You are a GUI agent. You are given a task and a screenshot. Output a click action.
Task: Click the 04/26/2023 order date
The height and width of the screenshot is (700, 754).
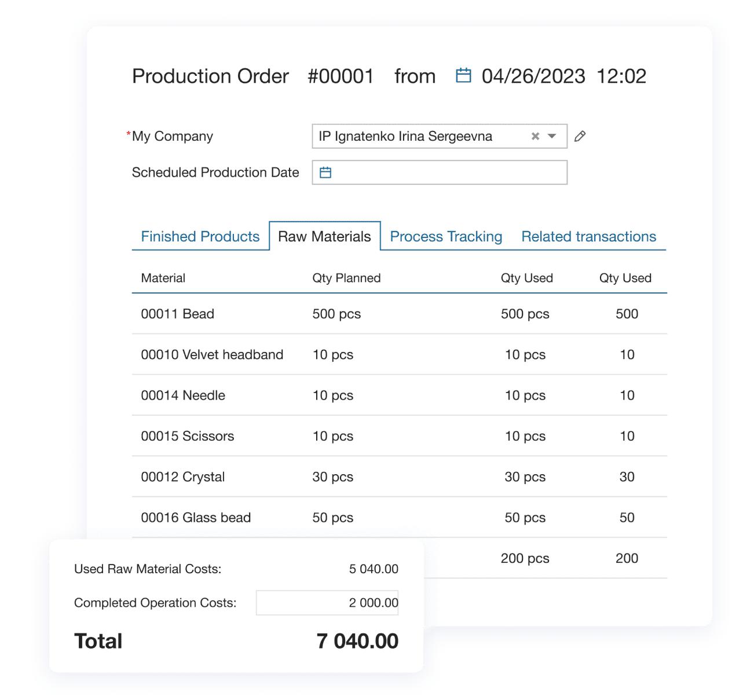click(533, 76)
